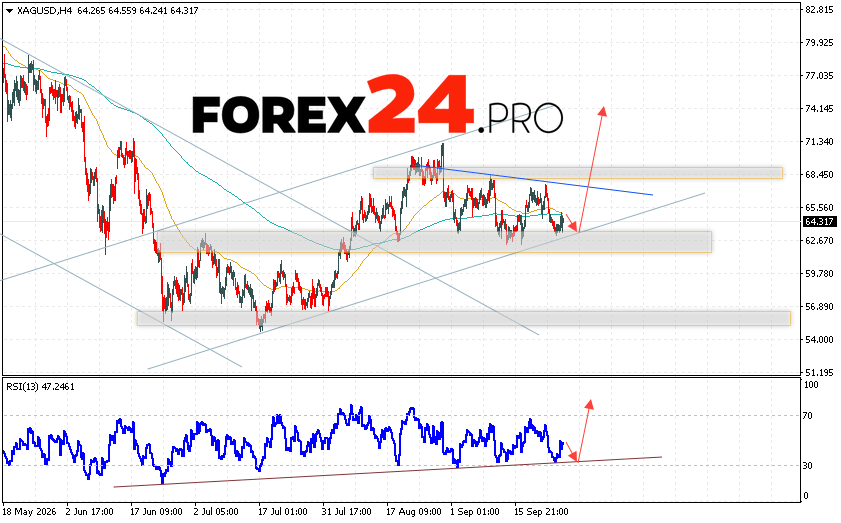Click the RSI scale value 30
This screenshot has width=841, height=523.
pyautogui.click(x=808, y=466)
